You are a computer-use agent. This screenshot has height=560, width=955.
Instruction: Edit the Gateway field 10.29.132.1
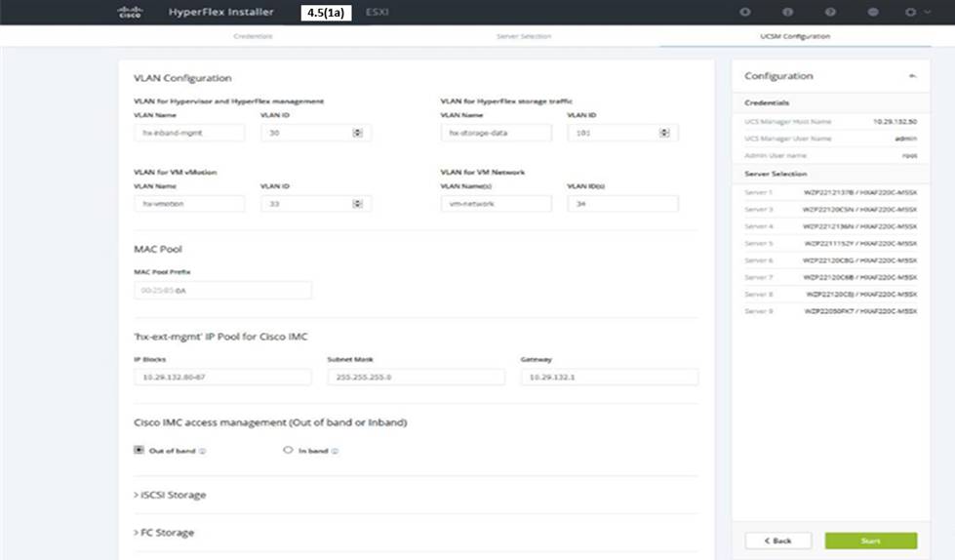click(610, 378)
